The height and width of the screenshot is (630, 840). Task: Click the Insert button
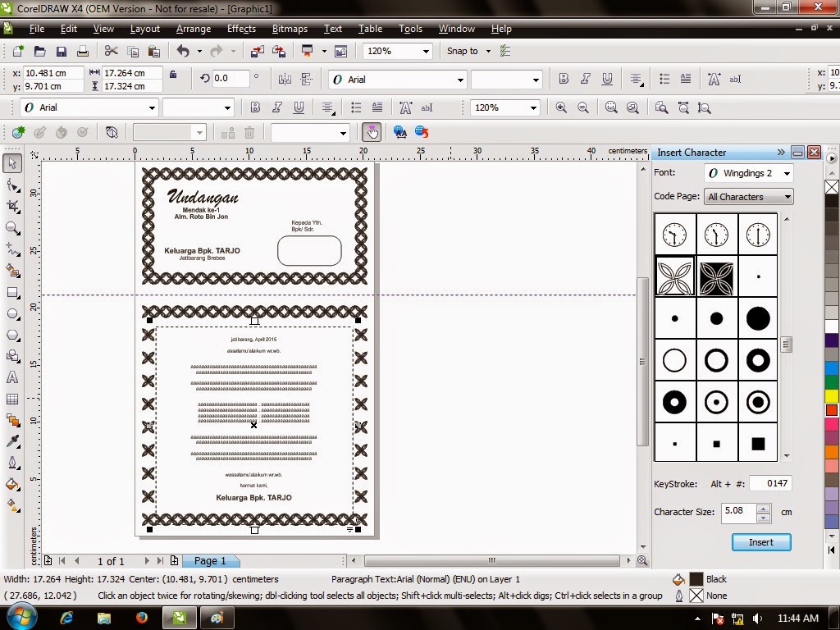760,542
